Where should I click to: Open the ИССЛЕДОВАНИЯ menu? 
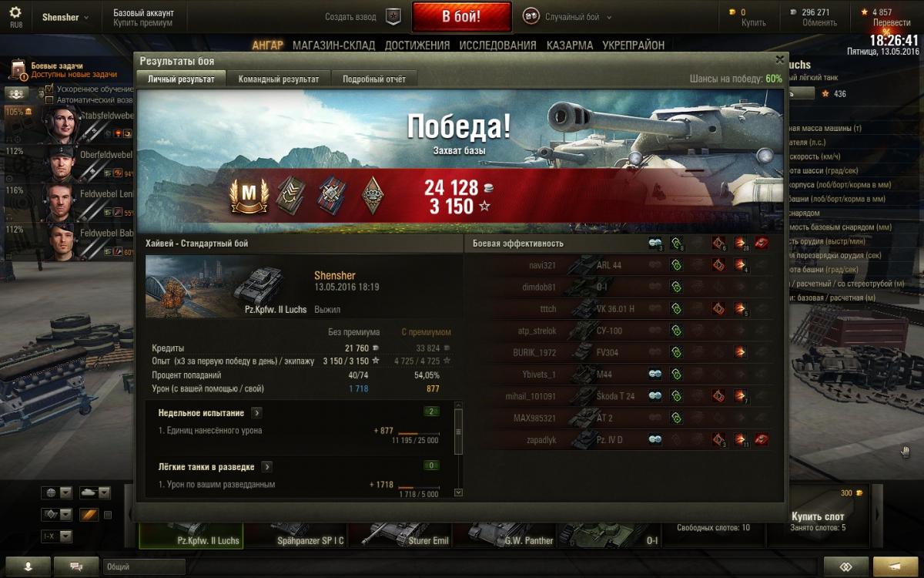pos(497,45)
